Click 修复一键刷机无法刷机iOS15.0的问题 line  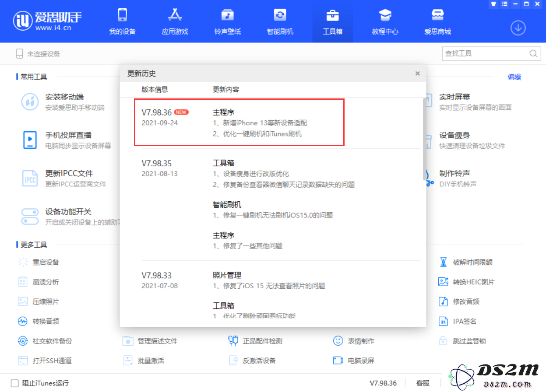273,215
